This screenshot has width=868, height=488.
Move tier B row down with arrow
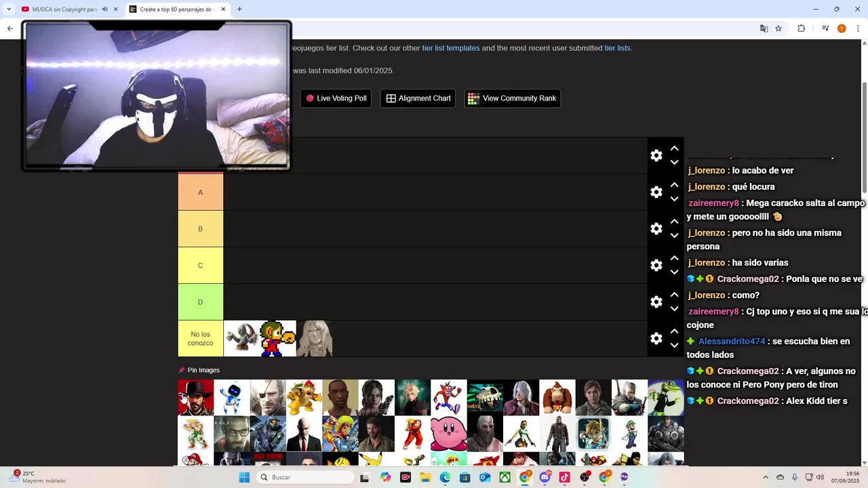click(x=674, y=236)
